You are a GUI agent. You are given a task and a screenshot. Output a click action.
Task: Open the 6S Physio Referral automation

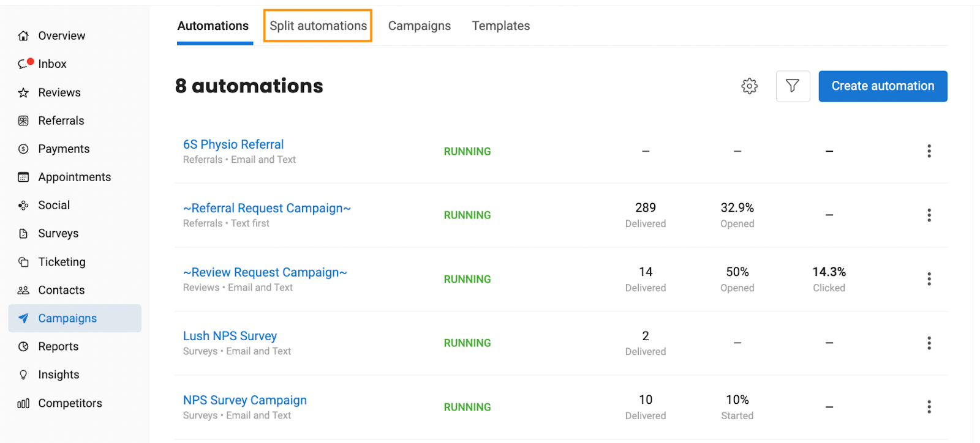coord(233,144)
